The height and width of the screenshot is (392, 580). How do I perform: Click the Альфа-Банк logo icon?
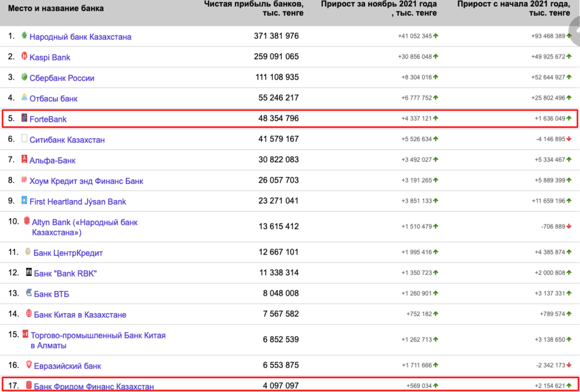click(24, 159)
